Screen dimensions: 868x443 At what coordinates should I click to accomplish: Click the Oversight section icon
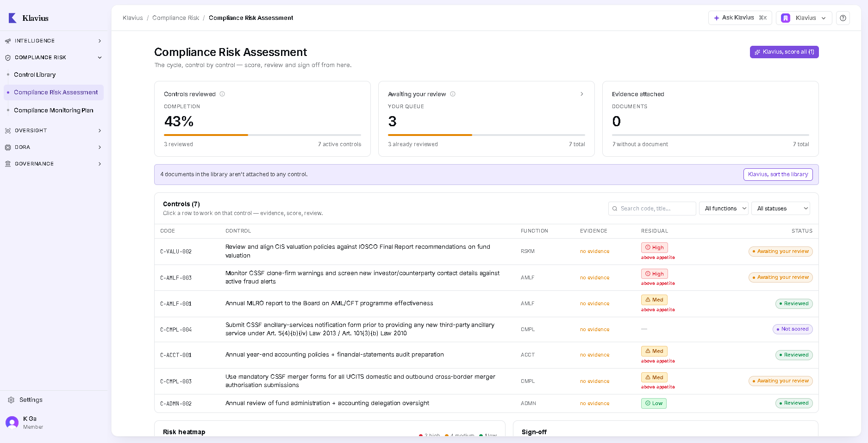pyautogui.click(x=8, y=131)
